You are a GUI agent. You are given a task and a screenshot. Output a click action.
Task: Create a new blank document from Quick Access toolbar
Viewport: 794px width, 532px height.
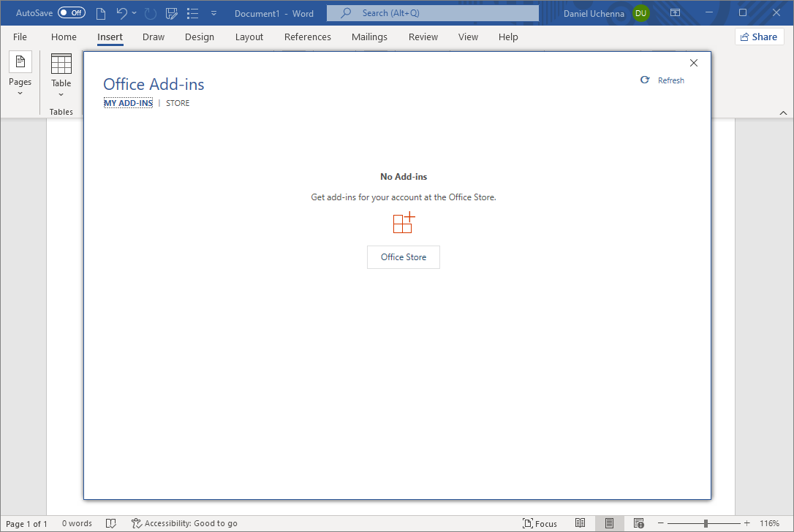(100, 12)
